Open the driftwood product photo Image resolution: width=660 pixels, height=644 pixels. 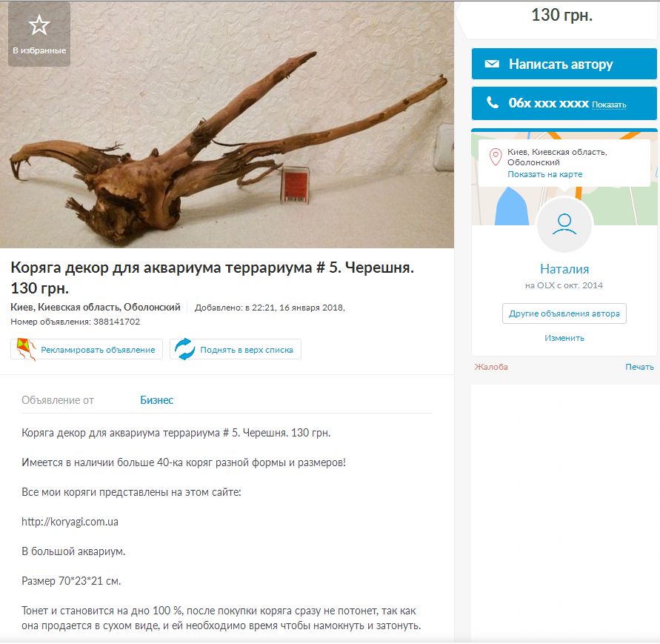pyautogui.click(x=227, y=125)
